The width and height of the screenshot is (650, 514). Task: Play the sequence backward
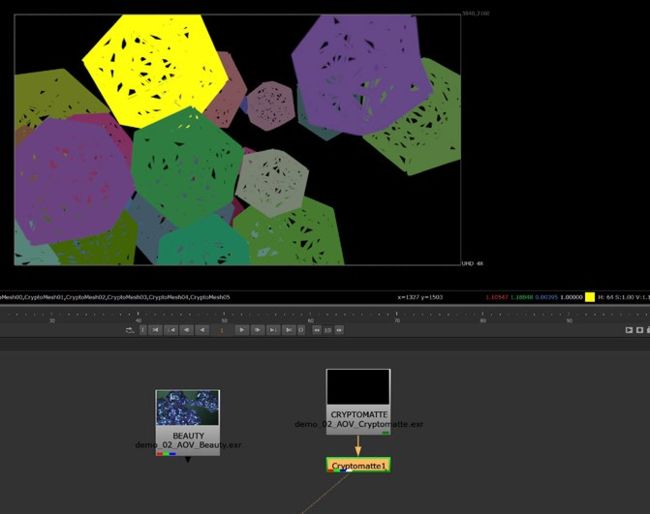click(204, 329)
